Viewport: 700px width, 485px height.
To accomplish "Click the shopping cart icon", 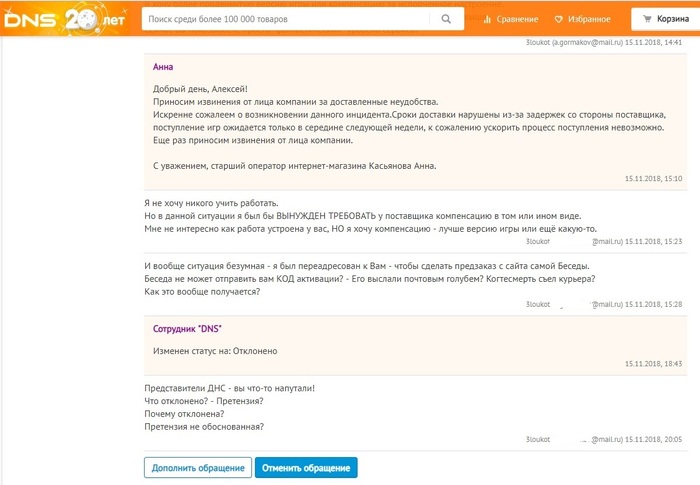I will 646,19.
